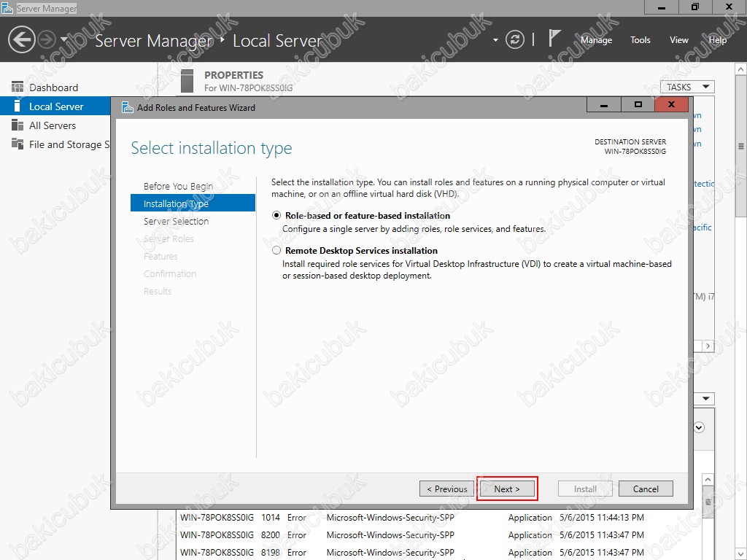Click the Local Server icon in the sidebar
This screenshot has height=560, width=747.
(18, 106)
